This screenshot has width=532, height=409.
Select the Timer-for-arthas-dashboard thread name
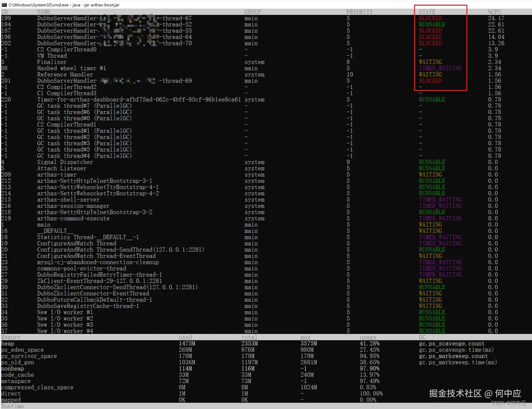[139, 100]
